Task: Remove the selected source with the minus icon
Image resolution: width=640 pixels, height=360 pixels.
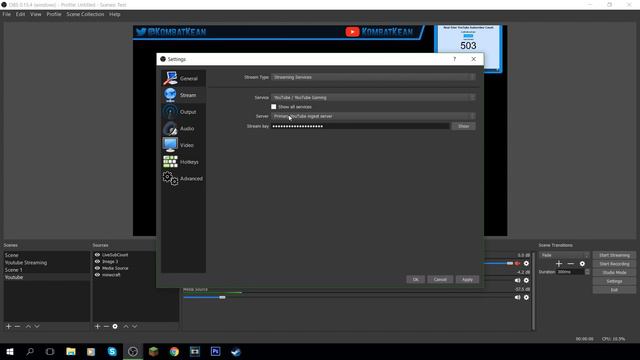Action: click(106, 326)
